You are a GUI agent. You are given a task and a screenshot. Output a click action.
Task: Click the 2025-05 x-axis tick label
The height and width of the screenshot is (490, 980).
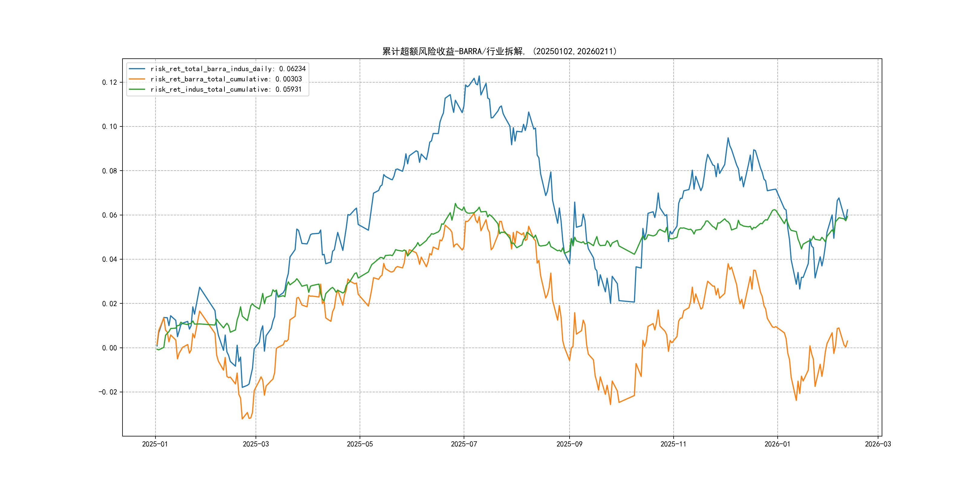point(360,444)
